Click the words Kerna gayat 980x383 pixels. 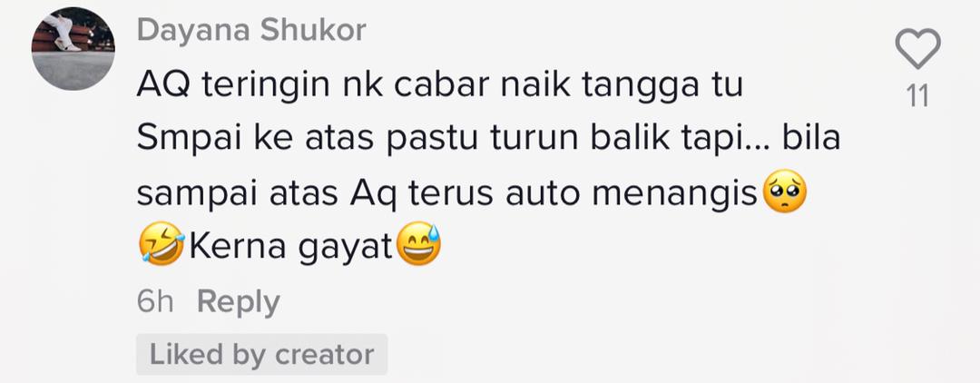[290, 248]
